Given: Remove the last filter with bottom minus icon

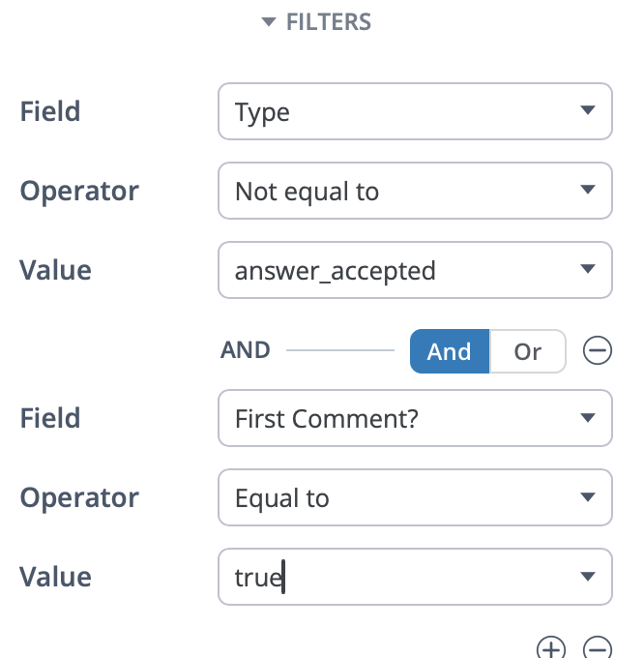Looking at the screenshot, I should pyautogui.click(x=598, y=648).
